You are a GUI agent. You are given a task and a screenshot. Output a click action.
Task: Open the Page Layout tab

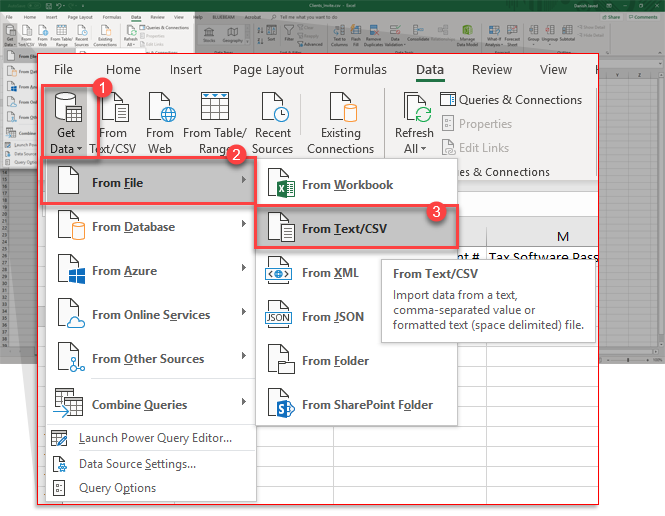268,70
